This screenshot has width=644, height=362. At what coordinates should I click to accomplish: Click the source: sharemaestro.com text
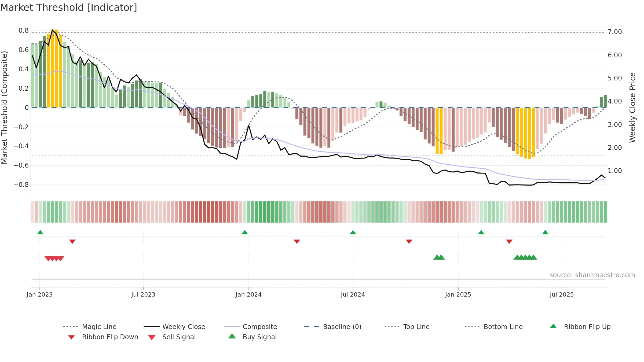click(592, 275)
